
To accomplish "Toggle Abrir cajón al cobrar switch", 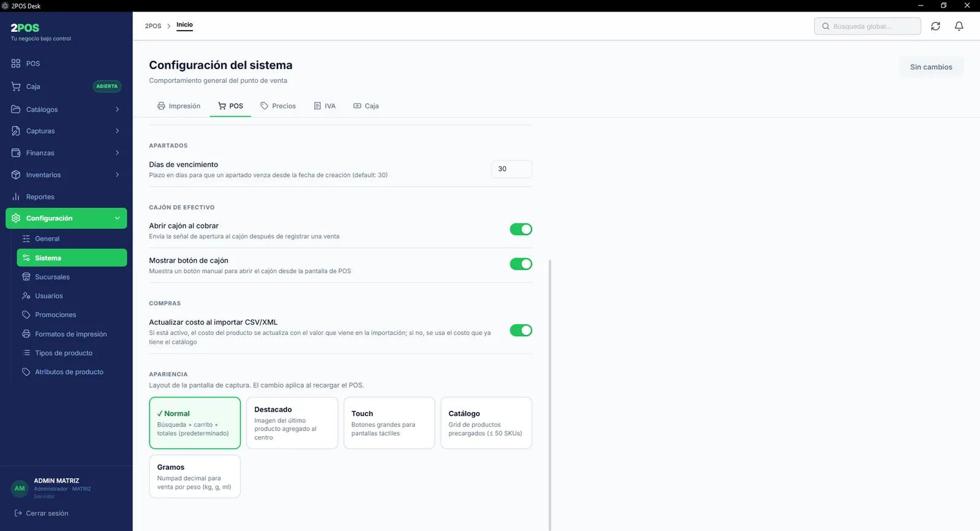I will point(521,229).
